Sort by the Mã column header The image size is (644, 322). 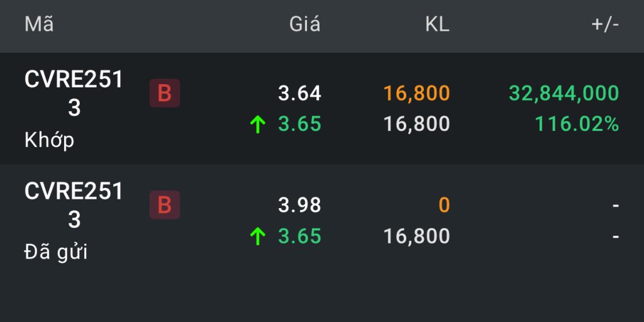click(x=39, y=25)
